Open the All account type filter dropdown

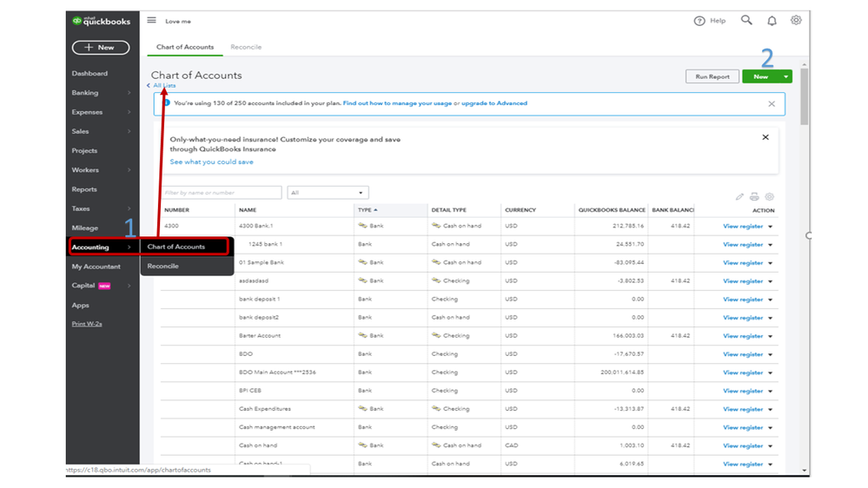pyautogui.click(x=328, y=193)
